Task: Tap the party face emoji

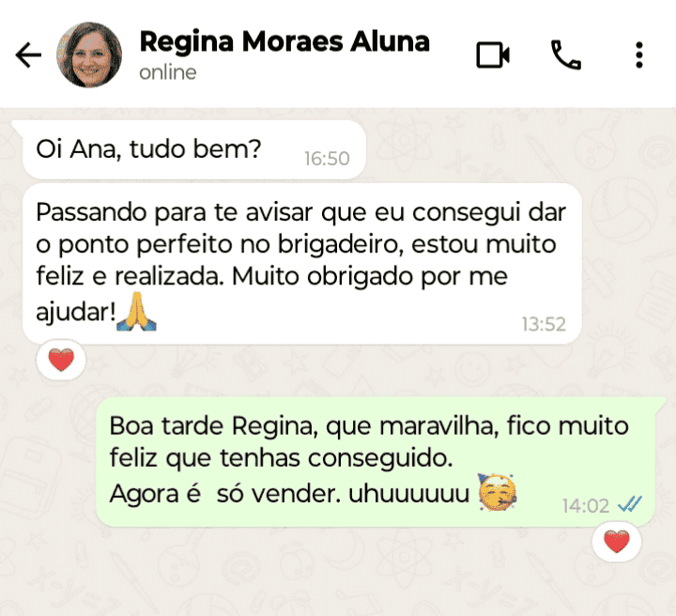Action: click(497, 493)
